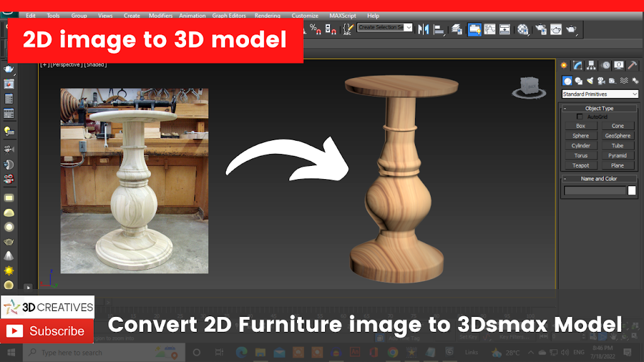
Task: Open the Cameras creation category
Action: point(601,80)
